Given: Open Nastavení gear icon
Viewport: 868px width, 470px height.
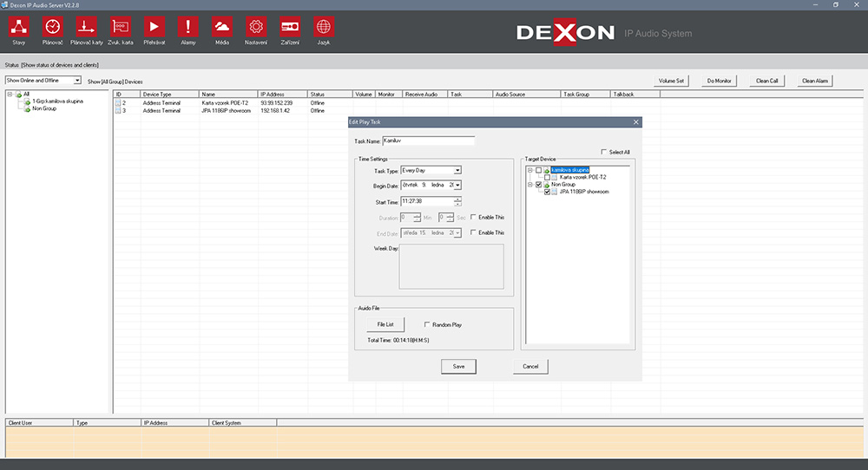Looking at the screenshot, I should tap(255, 27).
